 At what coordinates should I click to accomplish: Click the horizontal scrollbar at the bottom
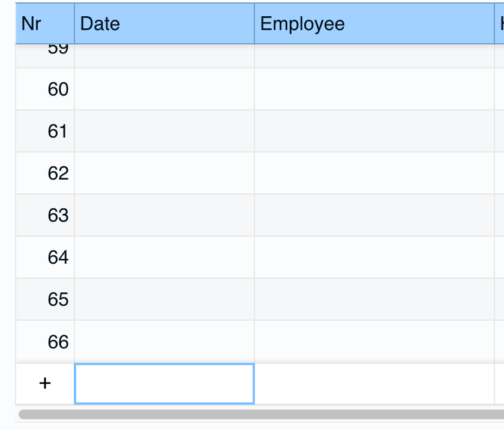258,414
